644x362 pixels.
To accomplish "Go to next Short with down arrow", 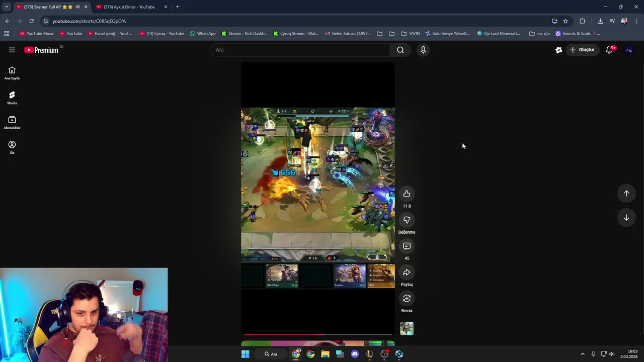I will (626, 218).
